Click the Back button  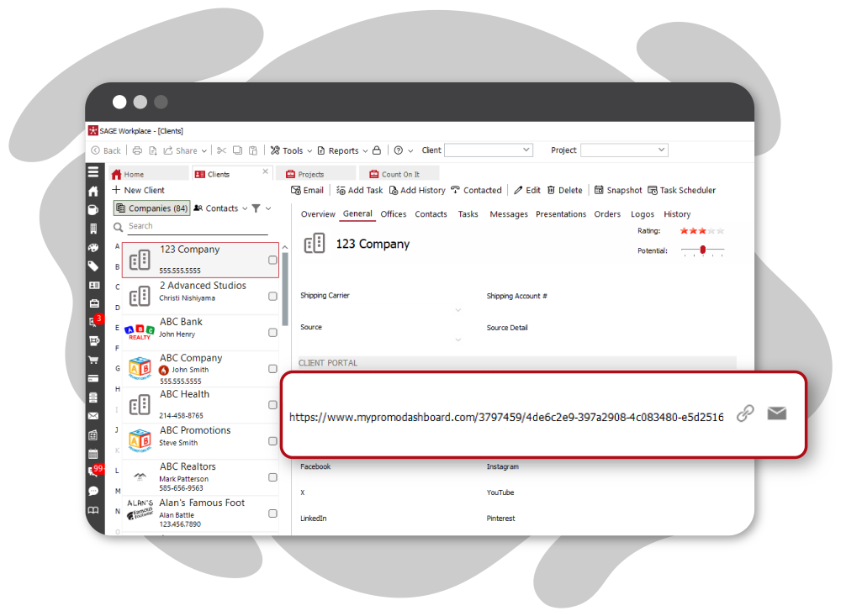point(106,150)
